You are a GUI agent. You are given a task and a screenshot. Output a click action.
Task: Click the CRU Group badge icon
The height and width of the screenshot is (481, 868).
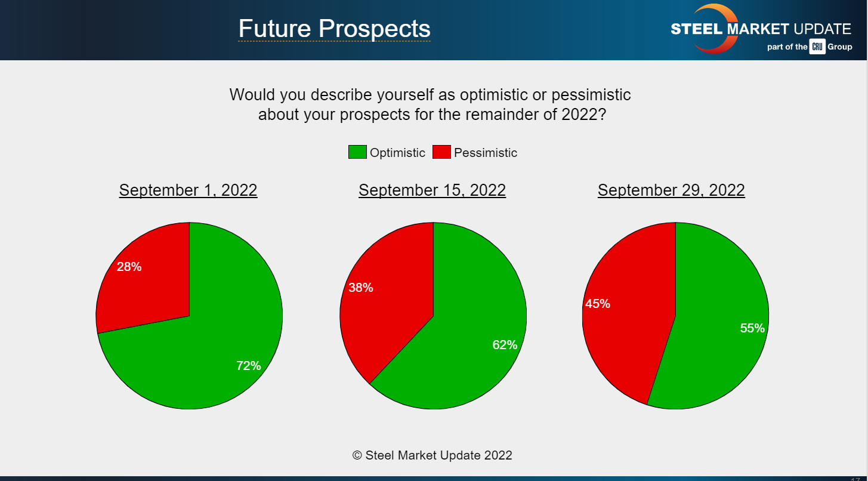click(x=817, y=47)
